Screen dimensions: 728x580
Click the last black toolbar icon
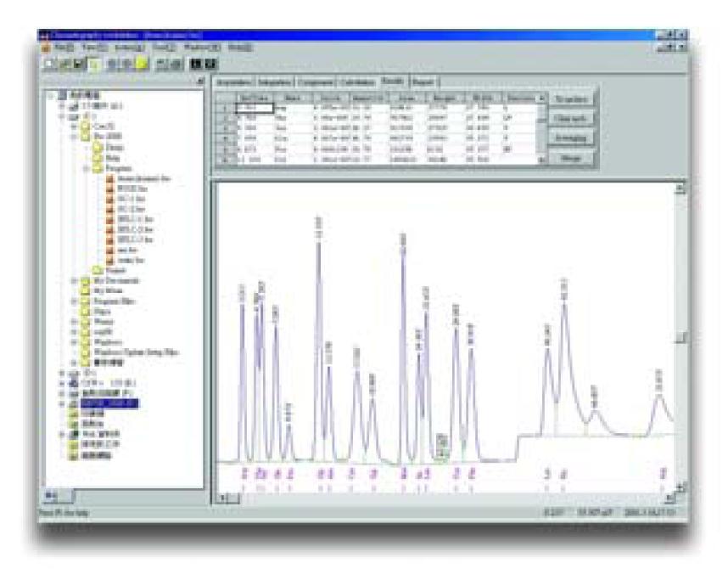click(x=210, y=64)
